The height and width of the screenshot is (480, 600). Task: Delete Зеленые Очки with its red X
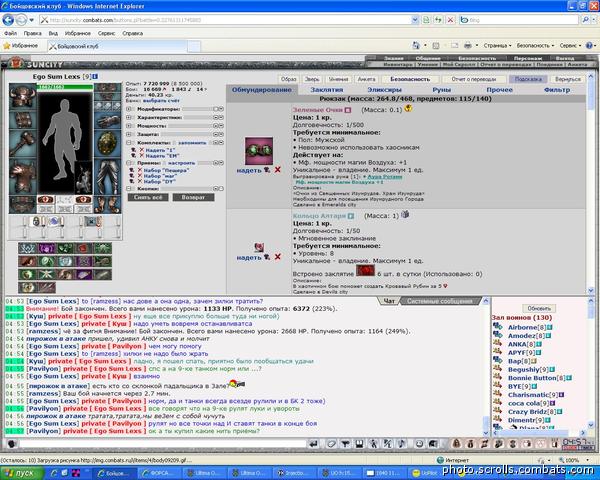click(278, 170)
